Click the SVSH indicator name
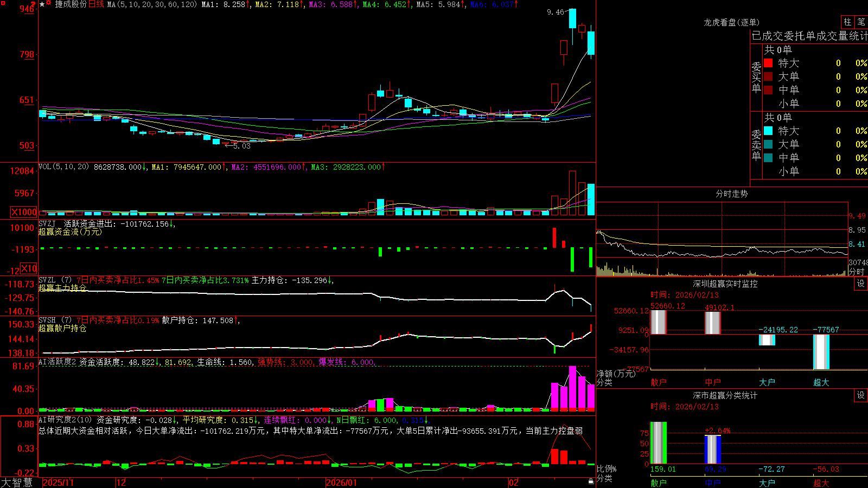Viewport: 868px width, 488px height. 47,320
